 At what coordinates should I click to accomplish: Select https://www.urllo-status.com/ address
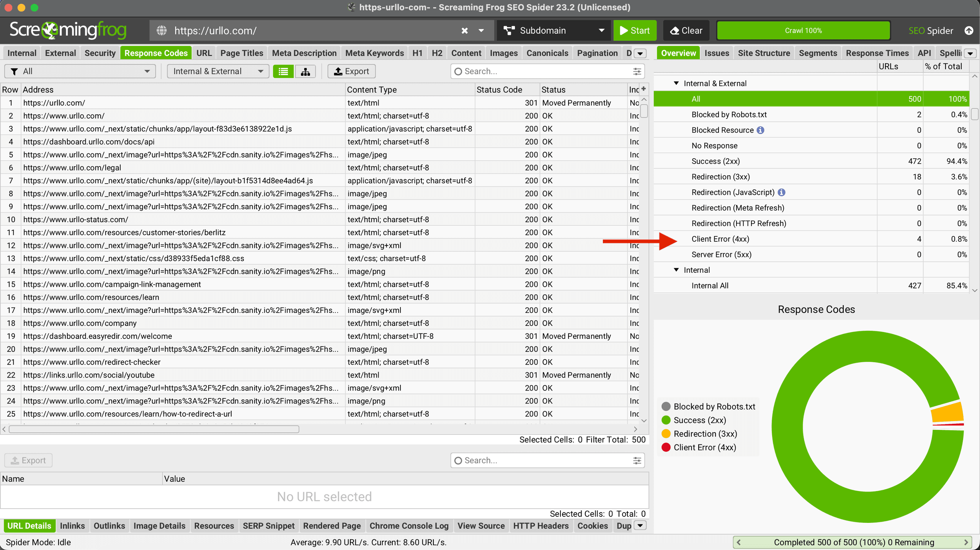coord(76,220)
